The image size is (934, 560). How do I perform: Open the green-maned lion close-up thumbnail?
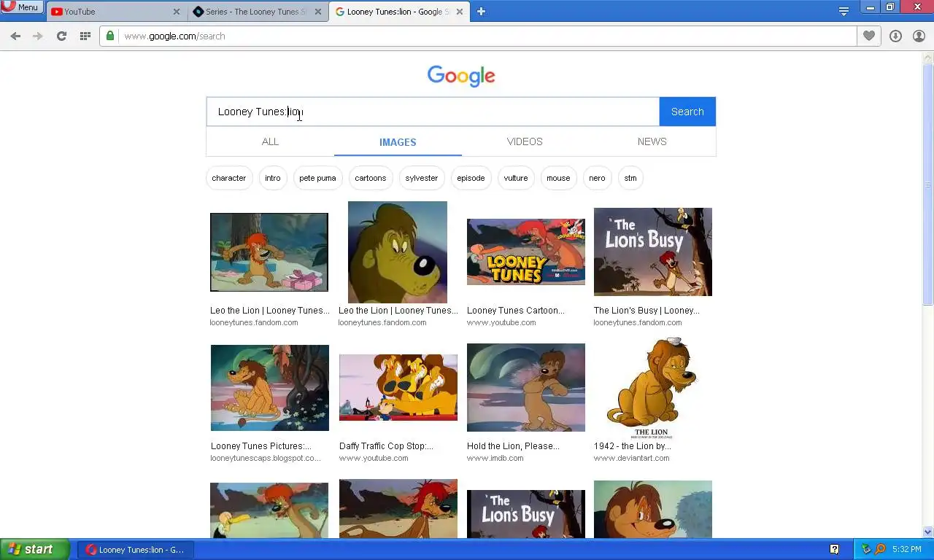pyautogui.click(x=398, y=252)
